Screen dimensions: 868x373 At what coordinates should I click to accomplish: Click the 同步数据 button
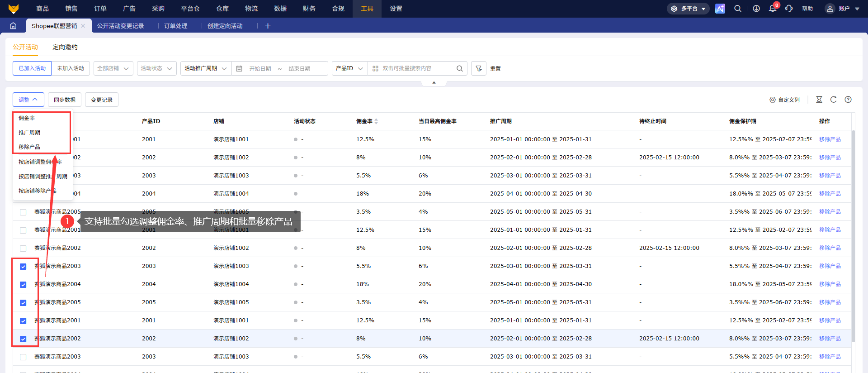coord(65,100)
